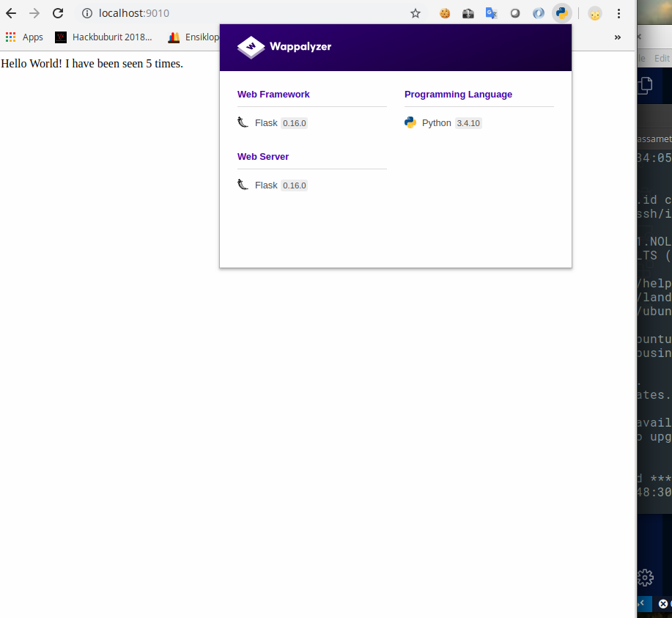Image resolution: width=672 pixels, height=618 pixels.
Task: Open the Apps bookmark shortcut
Action: click(24, 37)
